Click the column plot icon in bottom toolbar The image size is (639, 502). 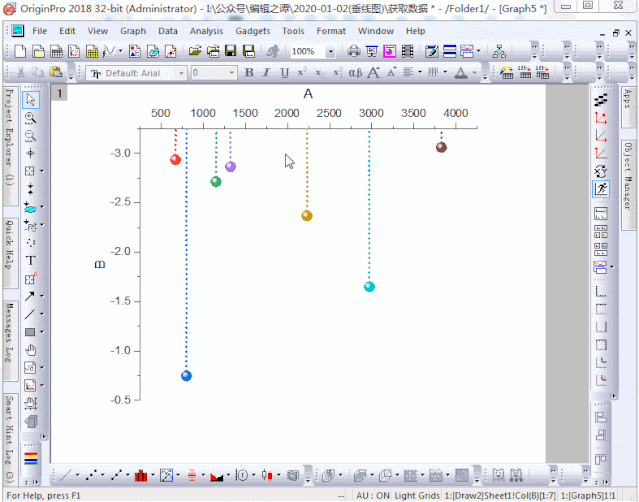[142, 475]
